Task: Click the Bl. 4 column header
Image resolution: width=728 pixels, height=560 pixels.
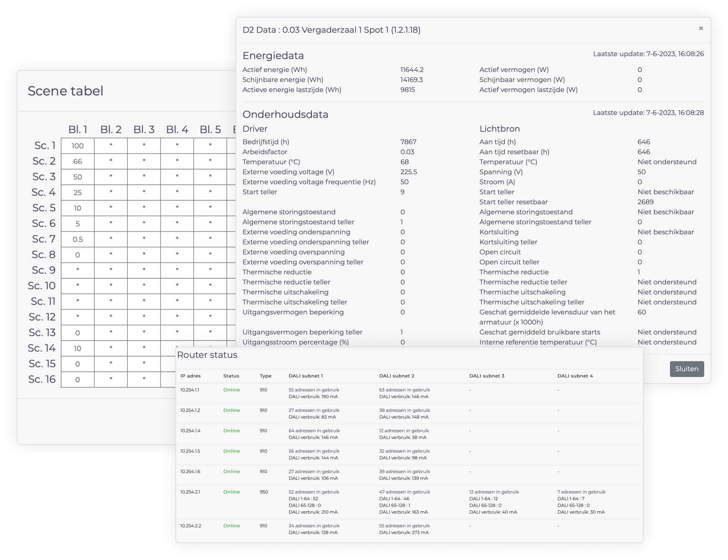Action: coord(177,129)
